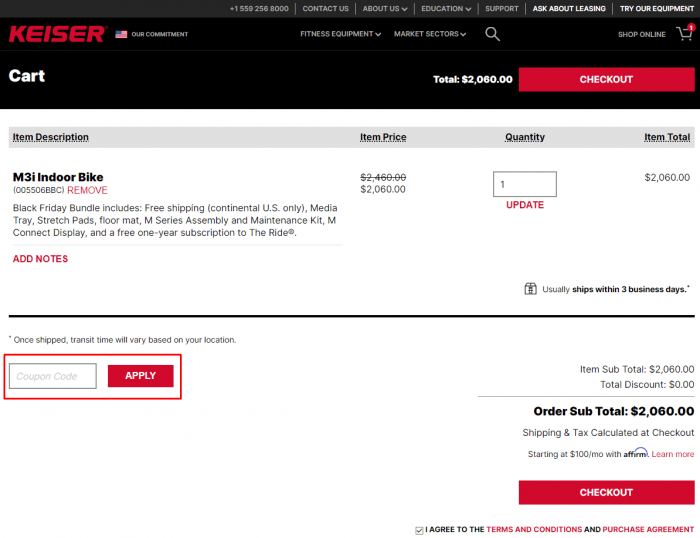This screenshot has width=700, height=538.
Task: Click the product code (005506BBC)
Action: tap(38, 190)
